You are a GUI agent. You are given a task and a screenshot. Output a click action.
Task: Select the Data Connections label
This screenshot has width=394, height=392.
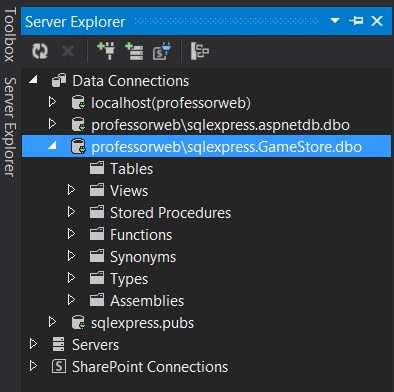[131, 81]
